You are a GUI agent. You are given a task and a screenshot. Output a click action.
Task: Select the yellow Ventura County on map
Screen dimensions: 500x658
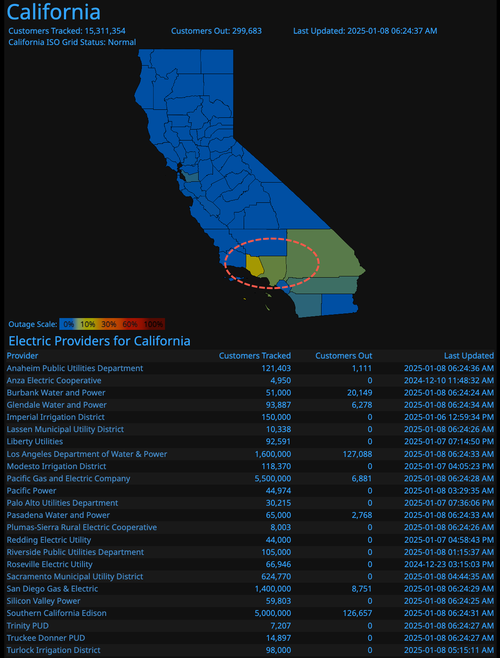coord(254,264)
